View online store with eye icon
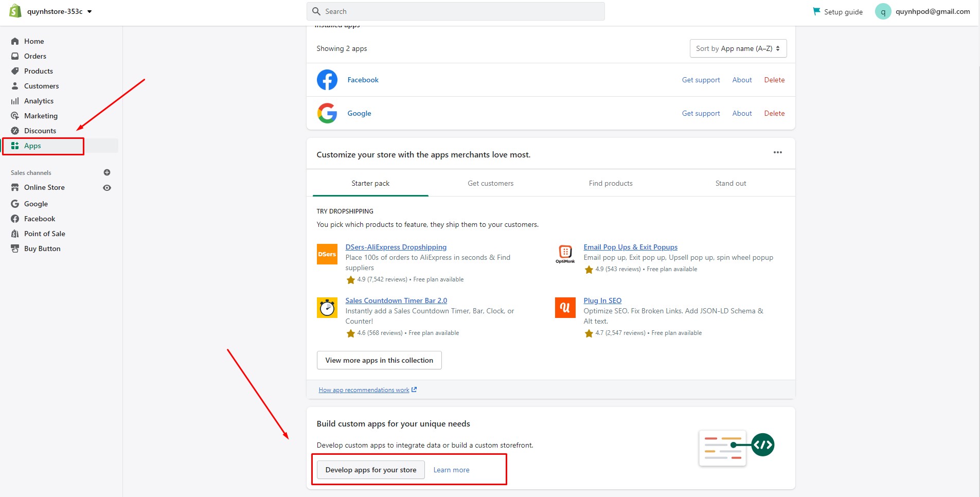980x497 pixels. (107, 188)
